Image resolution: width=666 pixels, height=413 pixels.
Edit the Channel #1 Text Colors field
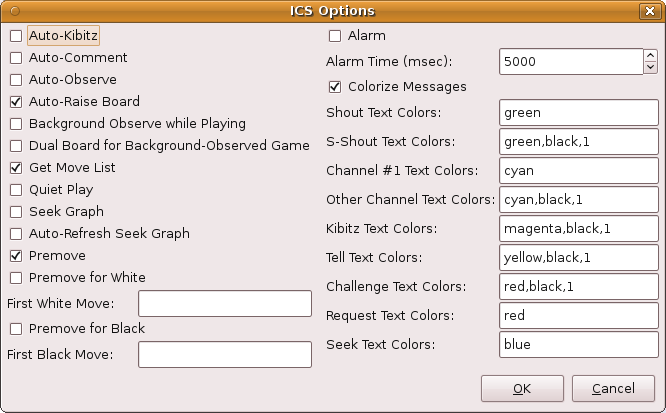click(x=579, y=170)
